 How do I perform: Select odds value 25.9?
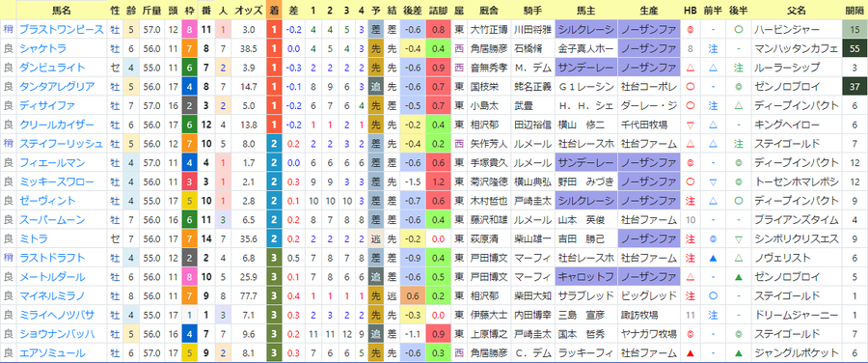[x=248, y=277]
